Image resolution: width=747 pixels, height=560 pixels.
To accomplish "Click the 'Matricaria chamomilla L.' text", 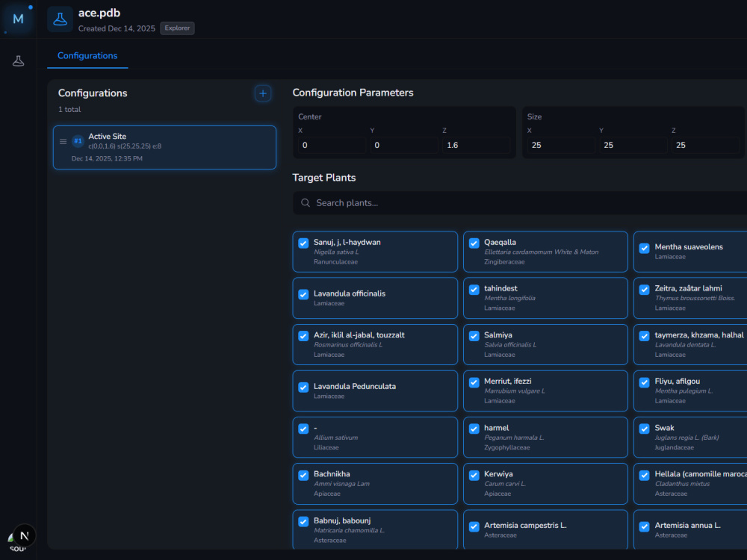I will [x=349, y=530].
